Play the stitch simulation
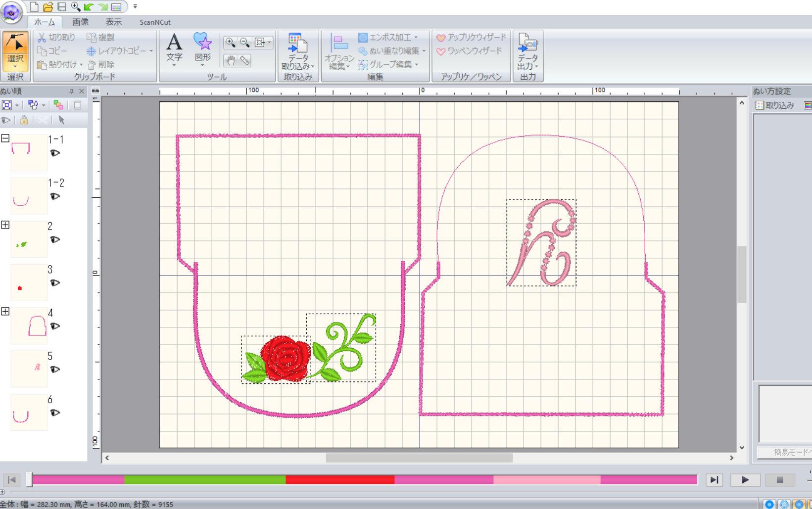 tap(745, 479)
